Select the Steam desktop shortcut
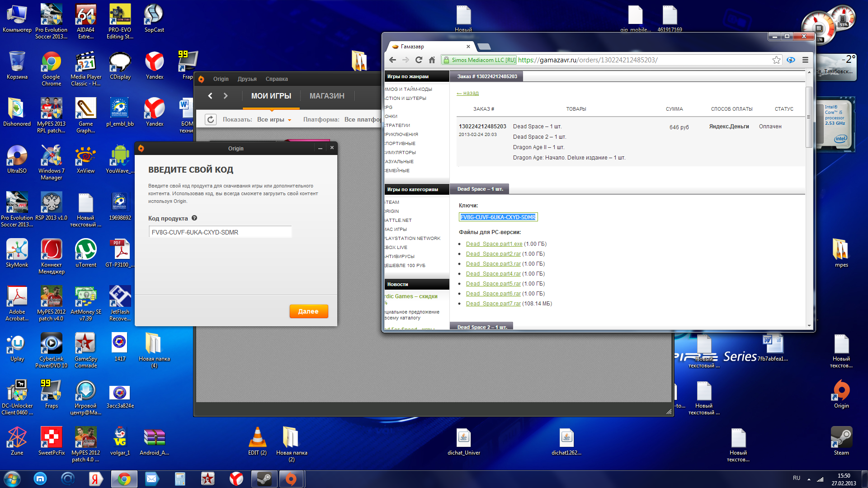Viewport: 868px width, 488px height. [x=841, y=441]
